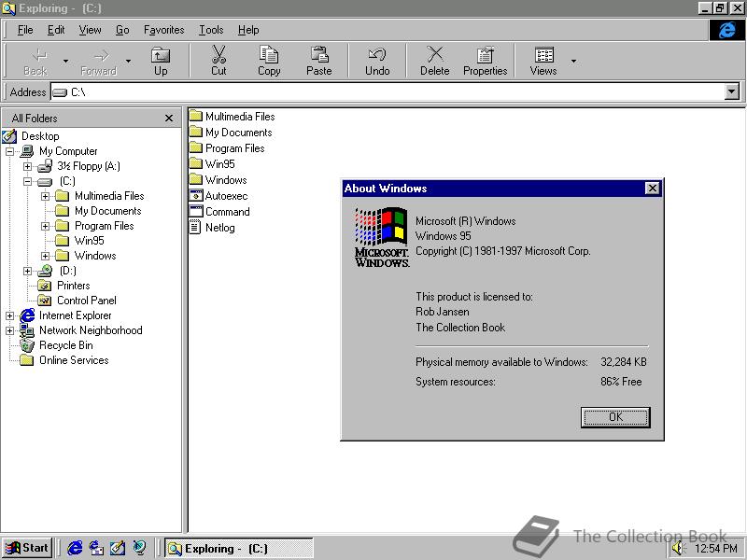Viewport: 747px width, 560px height.
Task: Select Command file in file list
Action: click(x=219, y=212)
